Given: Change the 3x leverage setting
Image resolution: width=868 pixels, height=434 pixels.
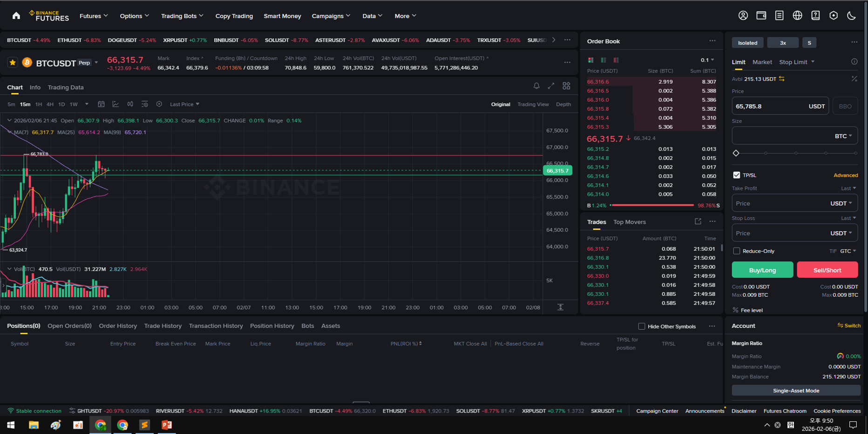Looking at the screenshot, I should click(783, 42).
